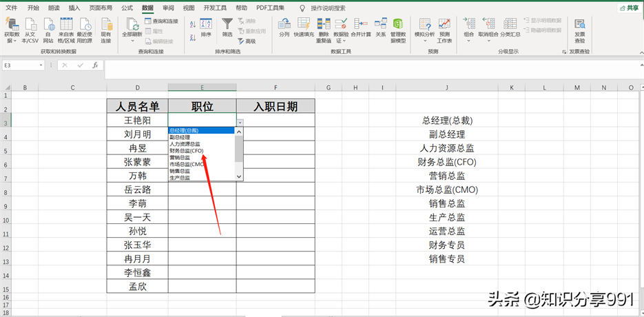Open the 排序 (Sort) dialog

coord(206,28)
